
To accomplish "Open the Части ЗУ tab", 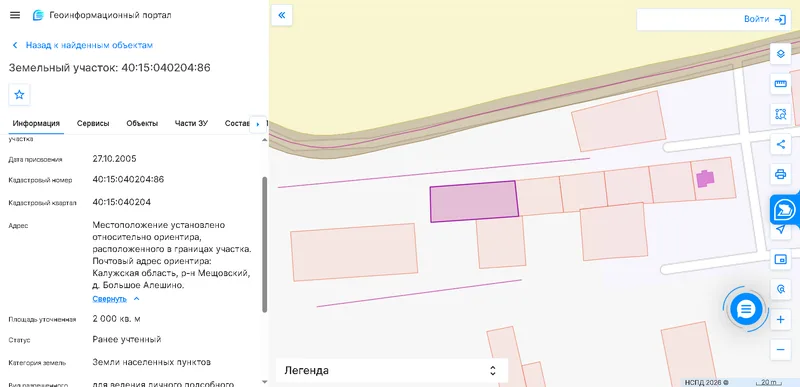I will tap(191, 123).
